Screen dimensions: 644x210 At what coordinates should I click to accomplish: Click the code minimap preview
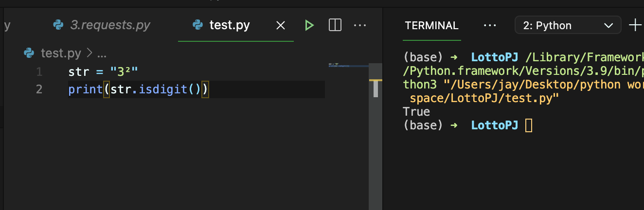(347, 66)
